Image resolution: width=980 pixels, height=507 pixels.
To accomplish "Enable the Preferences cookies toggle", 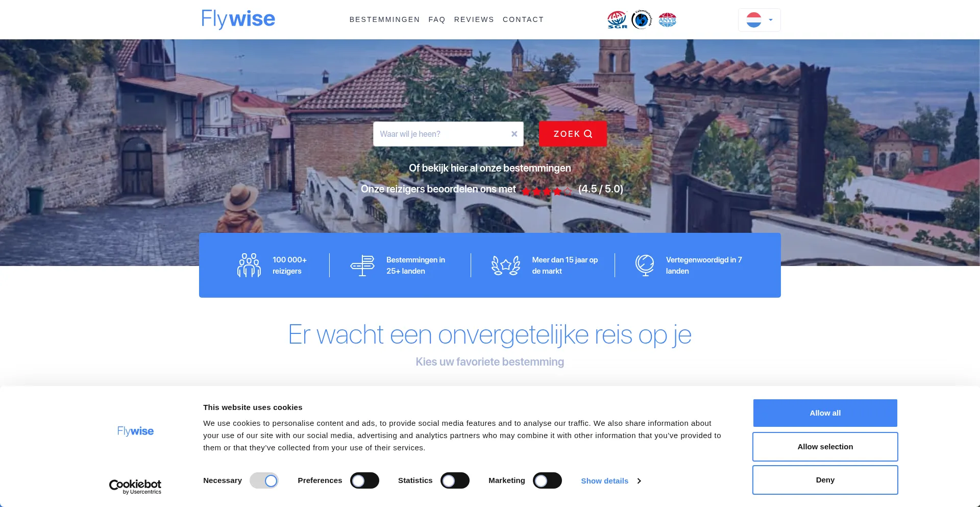I will tap(364, 480).
